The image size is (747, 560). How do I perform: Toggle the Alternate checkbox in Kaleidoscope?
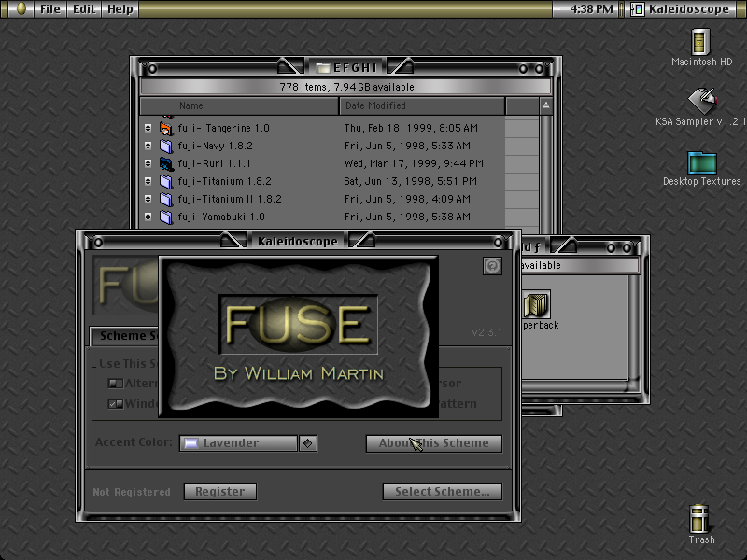pyautogui.click(x=115, y=384)
